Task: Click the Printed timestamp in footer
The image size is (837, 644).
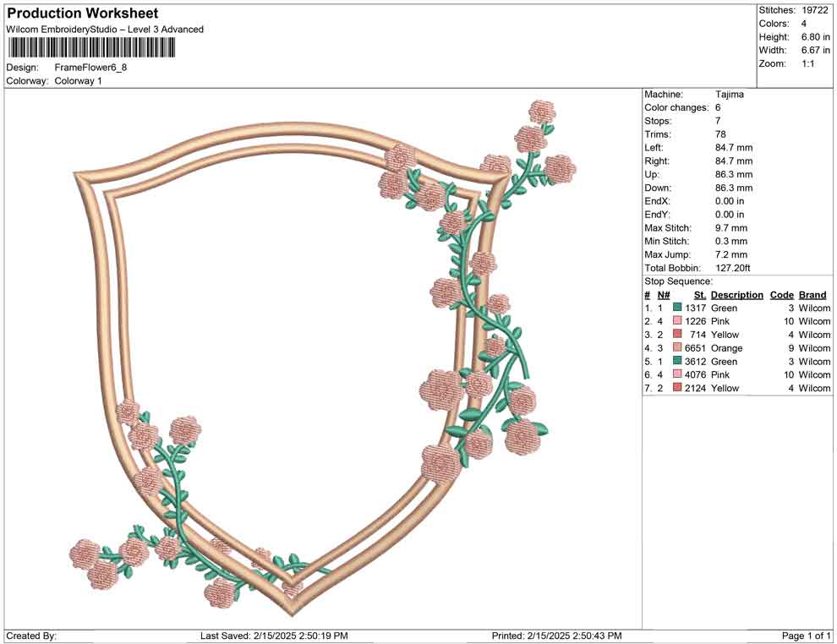Action: [556, 636]
